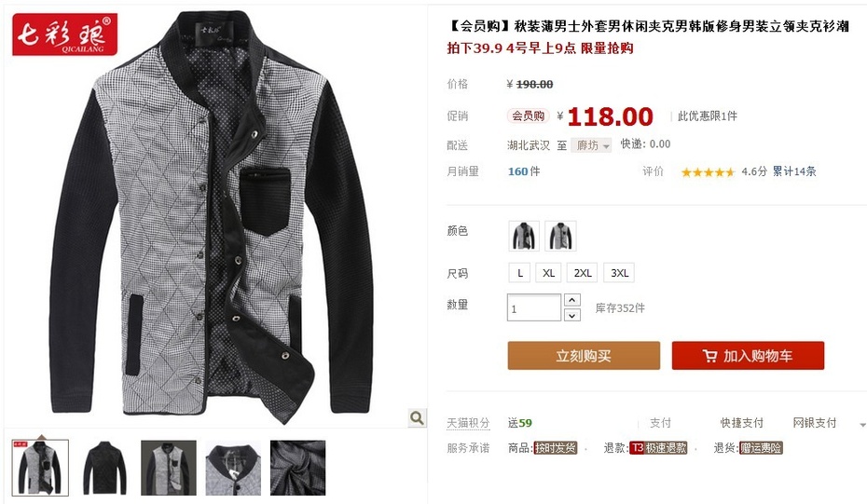Click the five-star rating icons
The height and width of the screenshot is (504, 867).
(708, 171)
